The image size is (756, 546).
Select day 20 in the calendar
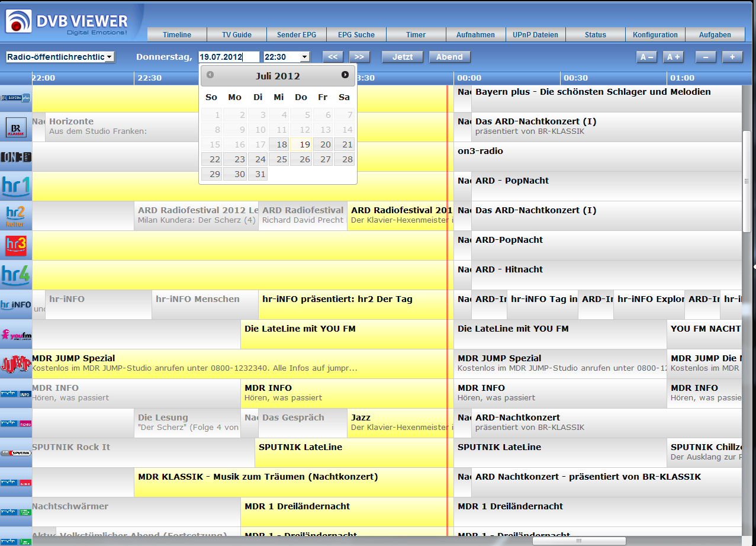coord(323,144)
